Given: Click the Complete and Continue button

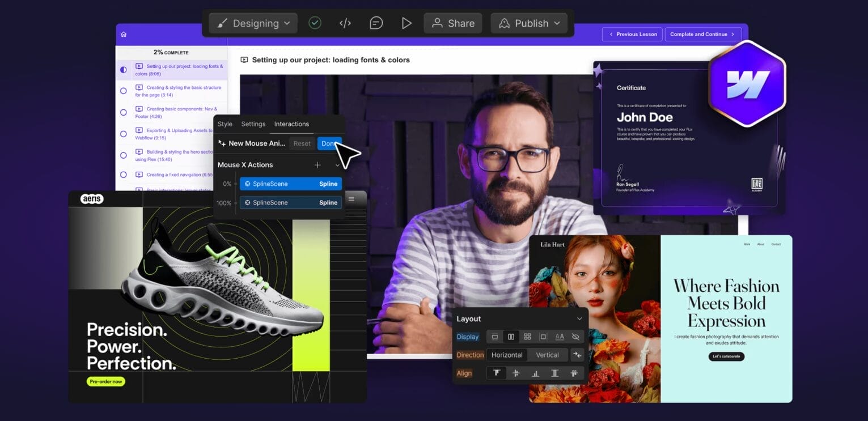Looking at the screenshot, I should pos(702,34).
